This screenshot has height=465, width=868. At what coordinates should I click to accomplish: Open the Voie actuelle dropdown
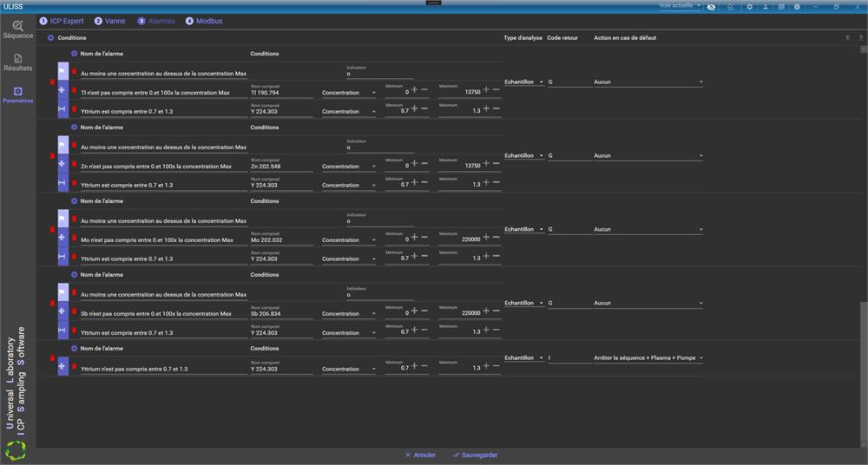tap(680, 6)
